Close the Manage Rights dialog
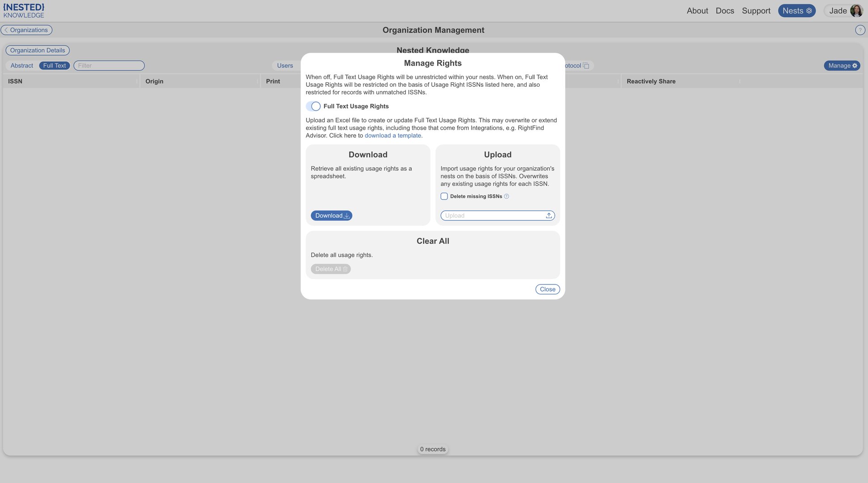 [x=548, y=289]
